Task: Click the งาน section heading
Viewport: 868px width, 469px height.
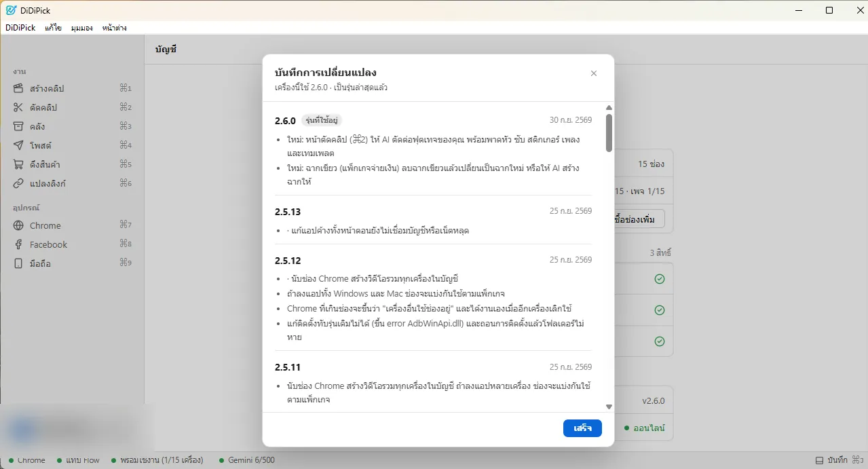Action: (x=19, y=71)
